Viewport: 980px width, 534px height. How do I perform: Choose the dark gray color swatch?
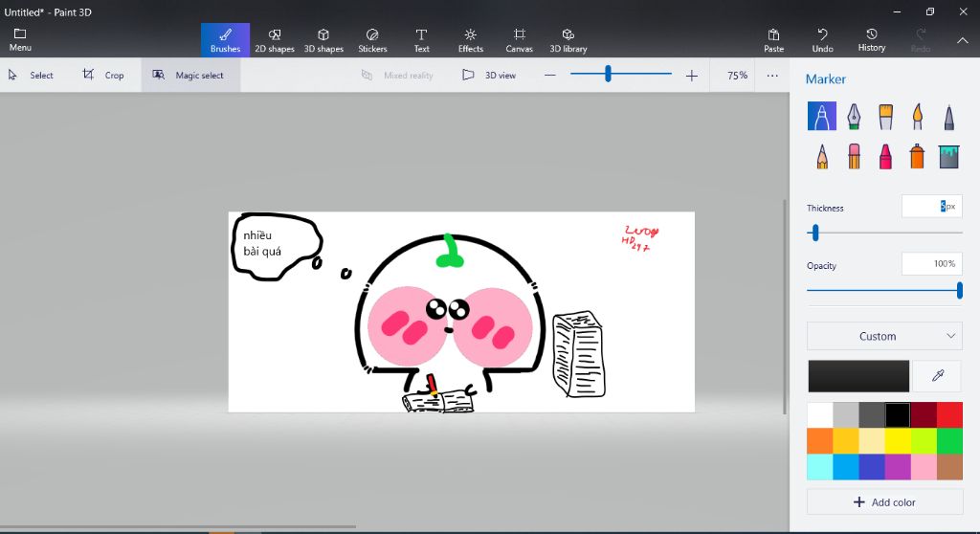point(871,414)
